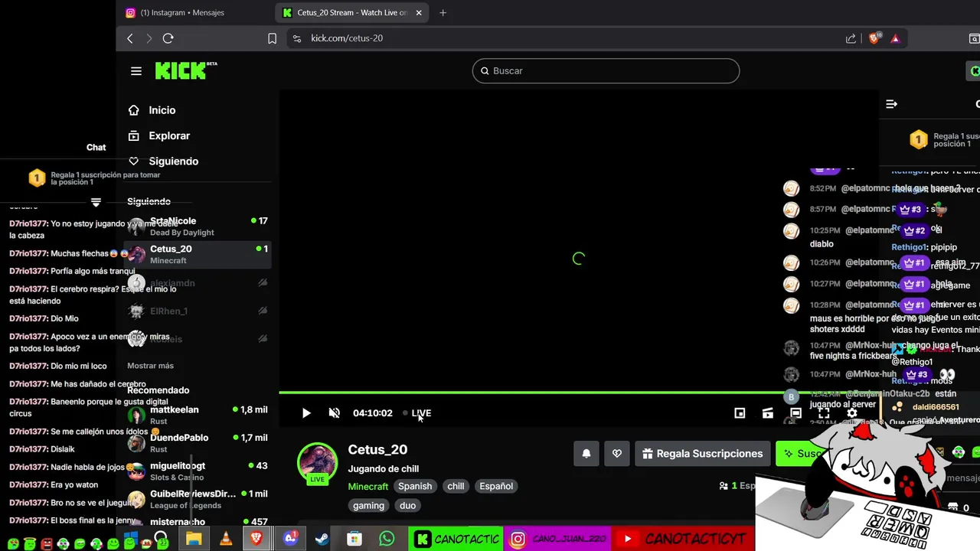Open a new browser tab

(x=443, y=12)
